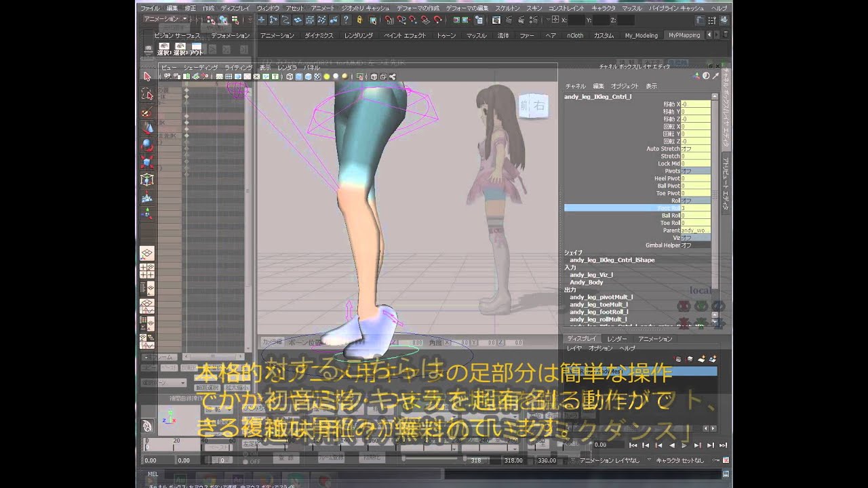868x488 pixels.
Task: Open the アニメーション menu set dropdown
Action: click(x=166, y=19)
